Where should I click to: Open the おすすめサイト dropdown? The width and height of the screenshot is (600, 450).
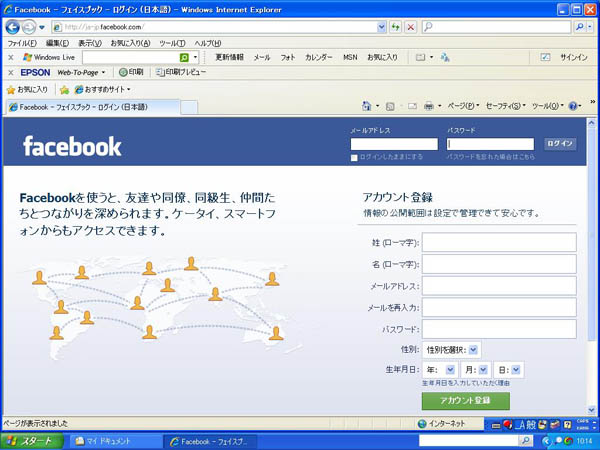[x=102, y=90]
